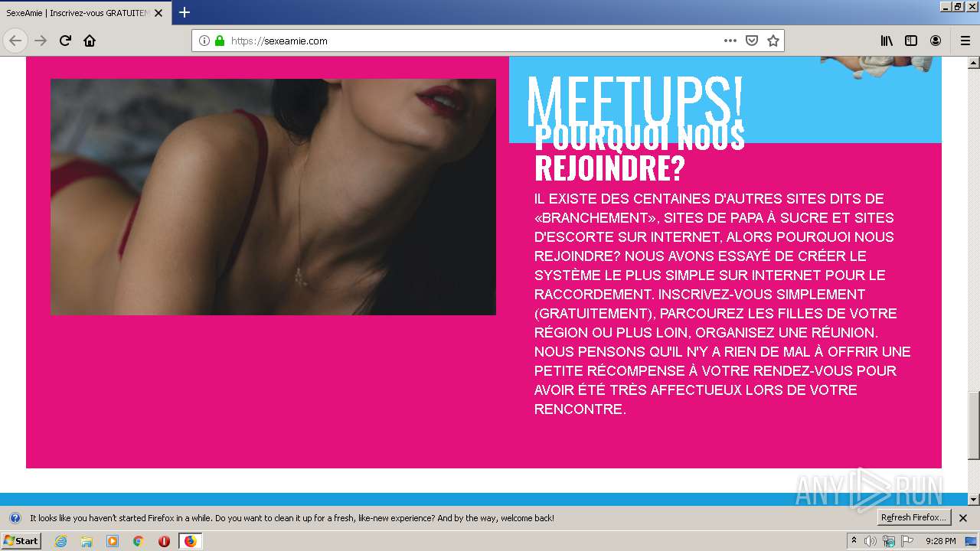The width and height of the screenshot is (980, 551).
Task: Open the Firefox home page
Action: (90, 41)
